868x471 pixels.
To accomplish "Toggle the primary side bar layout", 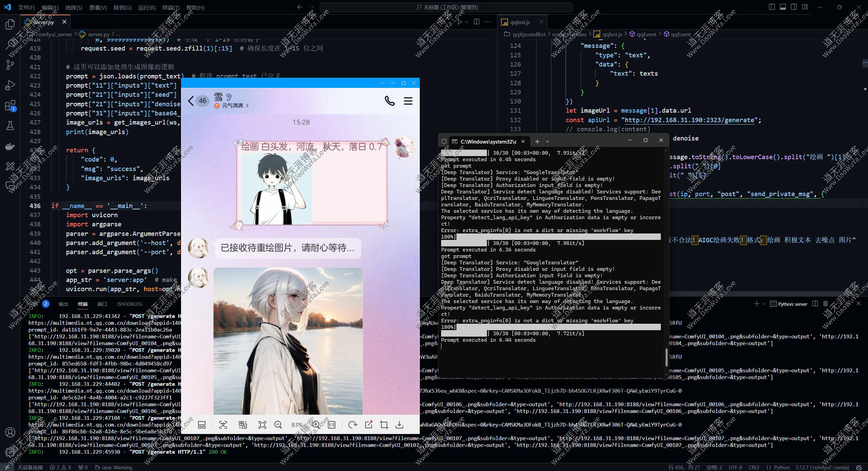I will (x=772, y=7).
